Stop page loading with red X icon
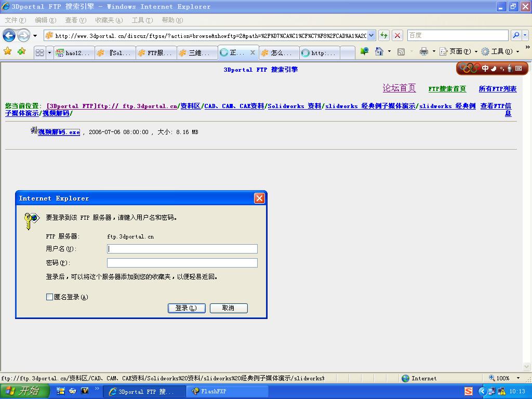Viewport: 532px width, 399px height. tap(397, 35)
